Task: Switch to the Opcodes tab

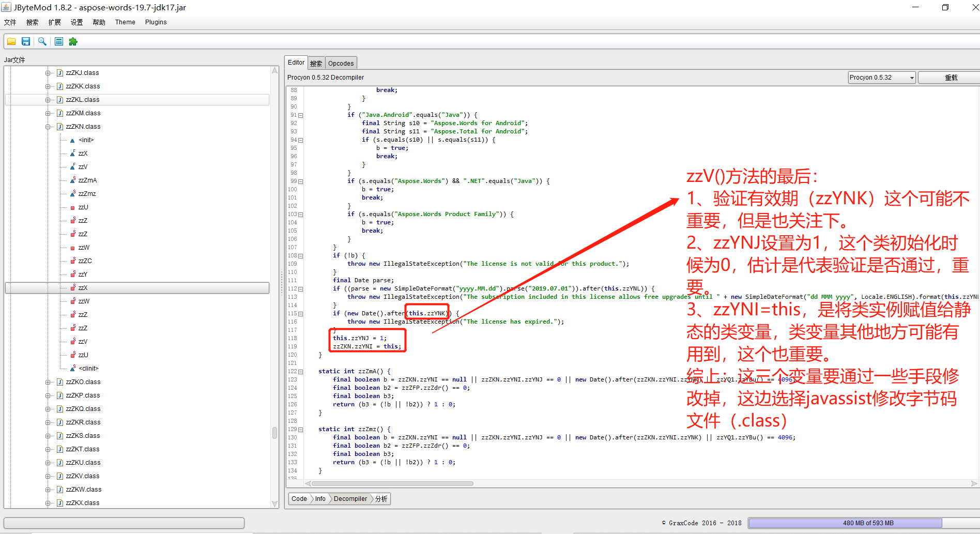Action: pos(341,64)
